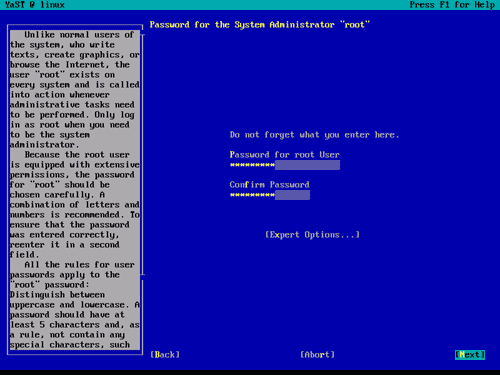Click 'numbers is recommended. To' help line
Screen dimensions: 500x375
click(x=75, y=215)
